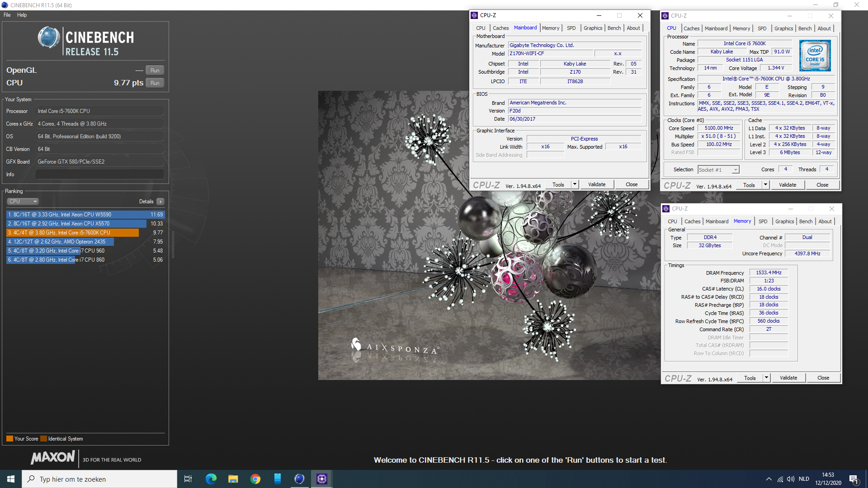Click the Core Speed value 5100.00 MHz
Image resolution: width=868 pixels, height=488 pixels.
pos(719,128)
